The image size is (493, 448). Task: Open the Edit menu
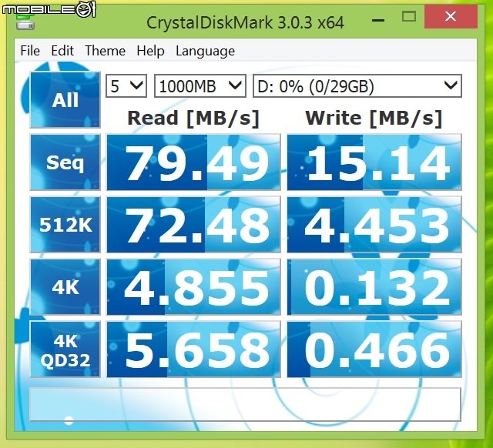[x=62, y=51]
